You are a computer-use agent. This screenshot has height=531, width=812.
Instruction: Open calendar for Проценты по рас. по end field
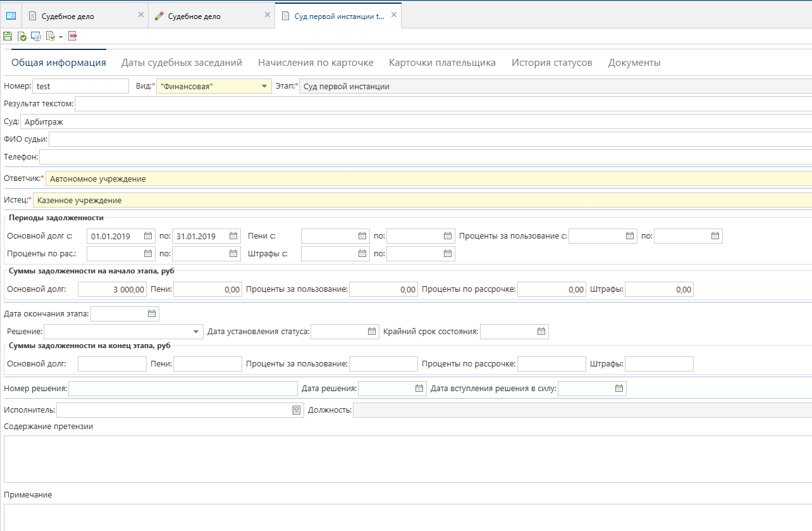[233, 254]
